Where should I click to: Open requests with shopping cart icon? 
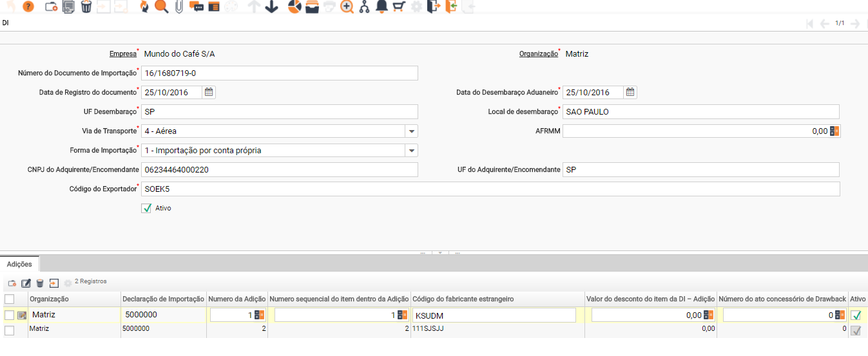[x=399, y=7]
